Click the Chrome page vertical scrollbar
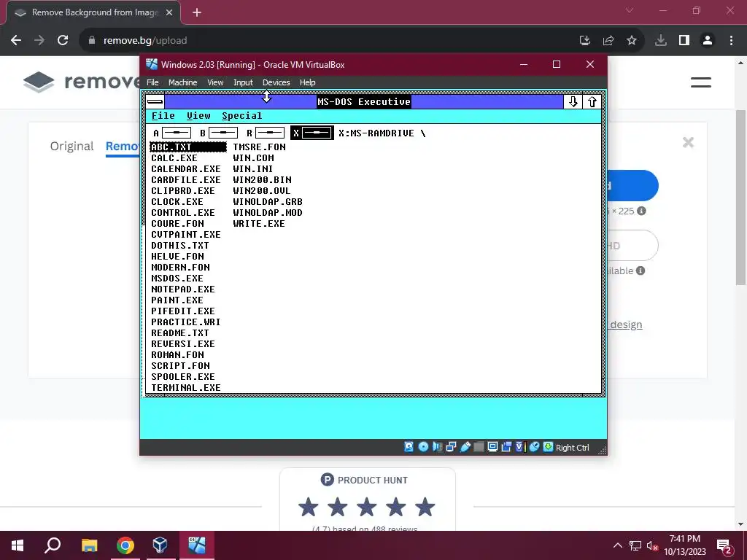Image resolution: width=747 pixels, height=560 pixels. click(x=741, y=198)
